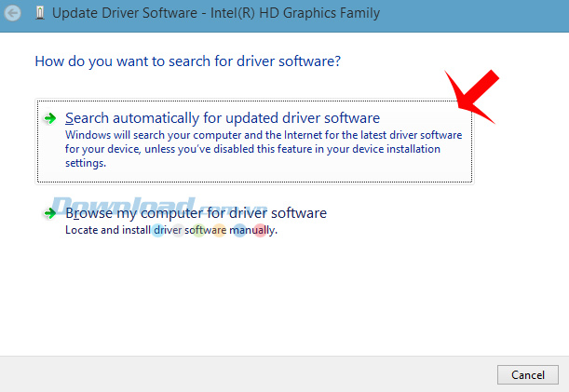Viewport: 569px width, 392px height.
Task: Click the 'How do you want to search' heading
Action: pyautogui.click(x=187, y=61)
